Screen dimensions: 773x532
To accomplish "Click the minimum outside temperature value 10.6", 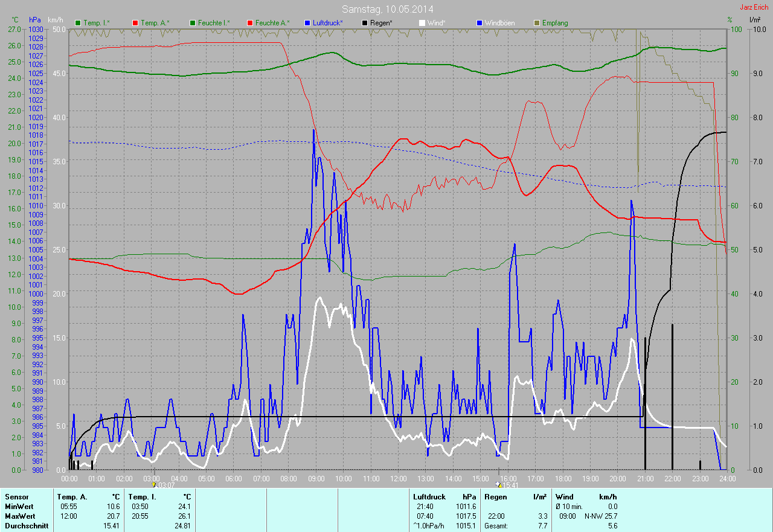I will point(113,507).
